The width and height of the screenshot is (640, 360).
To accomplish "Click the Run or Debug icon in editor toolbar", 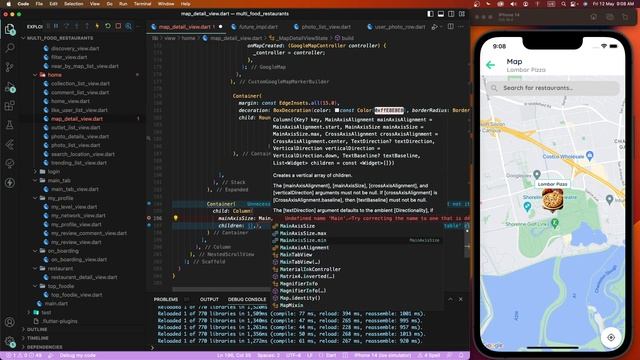I will tap(435, 27).
